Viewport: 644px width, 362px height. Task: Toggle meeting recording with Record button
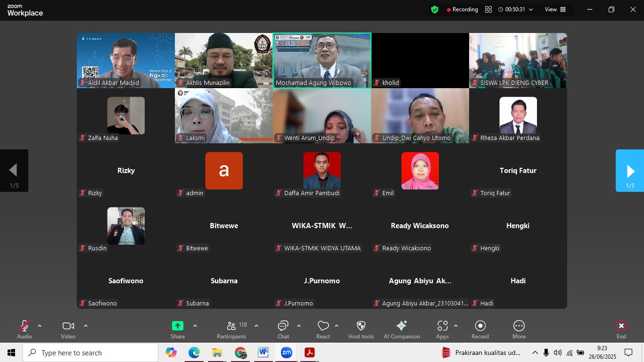click(480, 326)
